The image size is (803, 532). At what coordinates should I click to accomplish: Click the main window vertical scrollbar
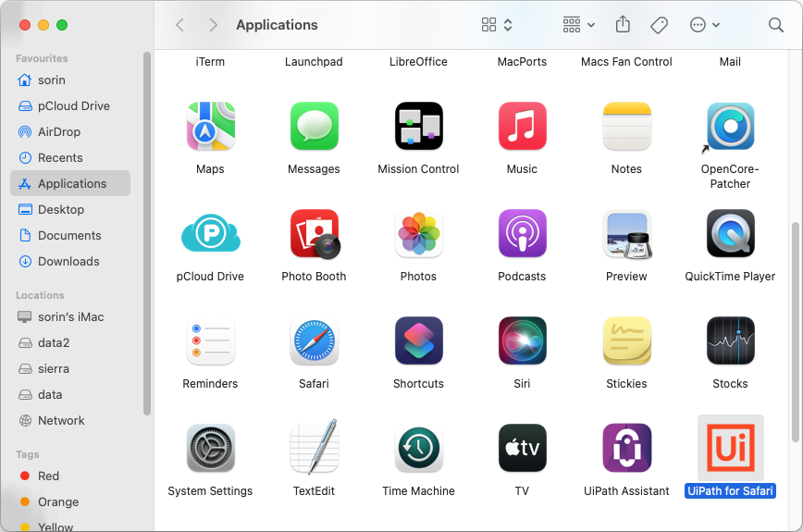click(796, 333)
